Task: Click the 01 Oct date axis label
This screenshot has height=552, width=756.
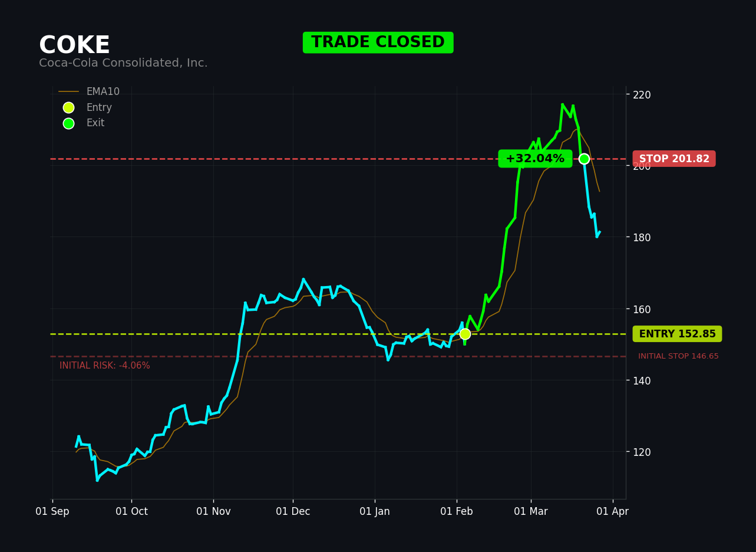Action: pos(131,511)
